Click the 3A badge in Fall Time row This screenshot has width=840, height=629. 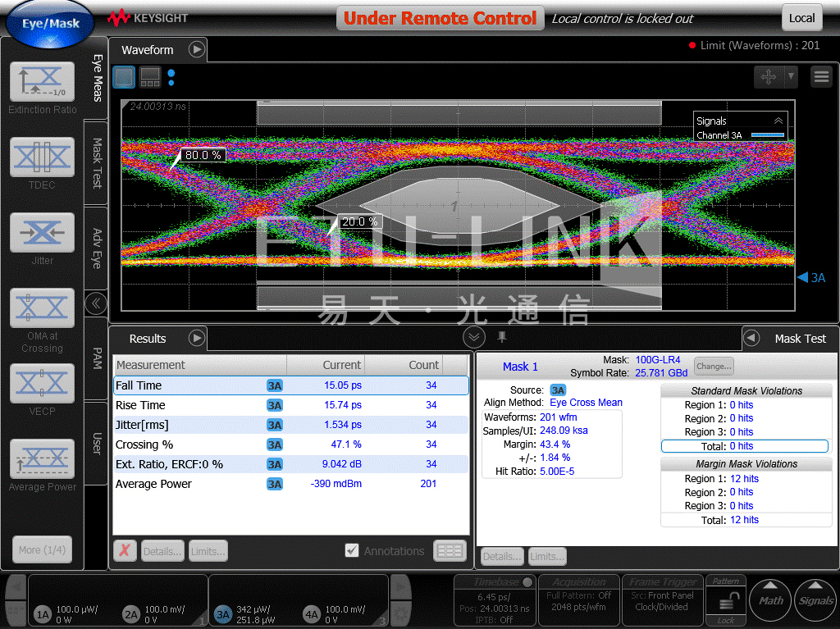click(275, 385)
